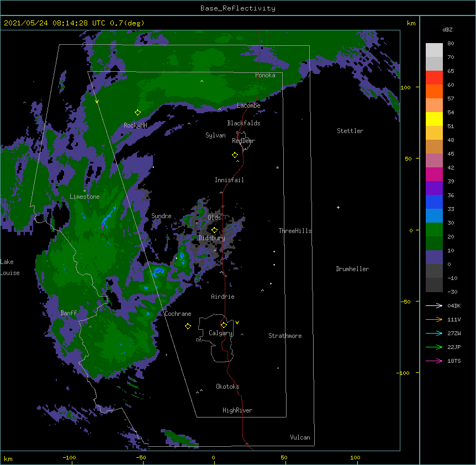Click the Drumheller label
476x465 pixels.
[x=352, y=269]
